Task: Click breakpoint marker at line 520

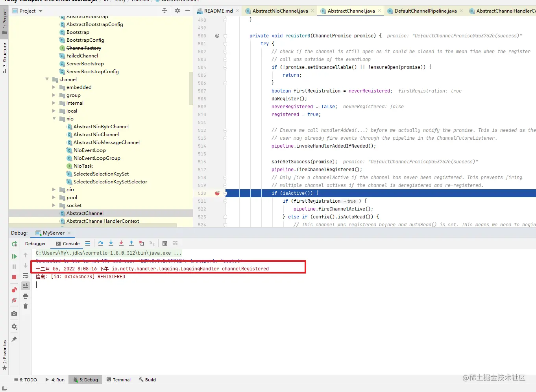Action: point(217,193)
